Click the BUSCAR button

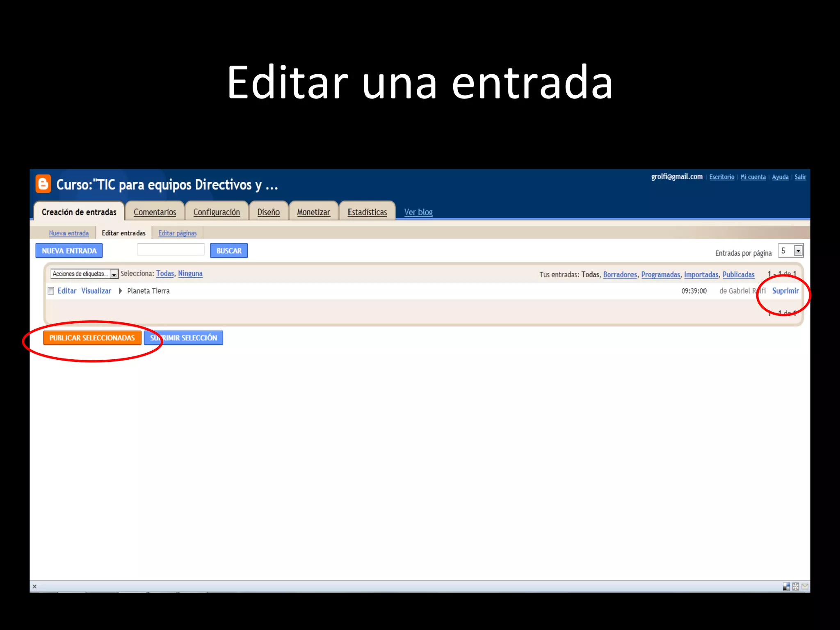point(229,251)
